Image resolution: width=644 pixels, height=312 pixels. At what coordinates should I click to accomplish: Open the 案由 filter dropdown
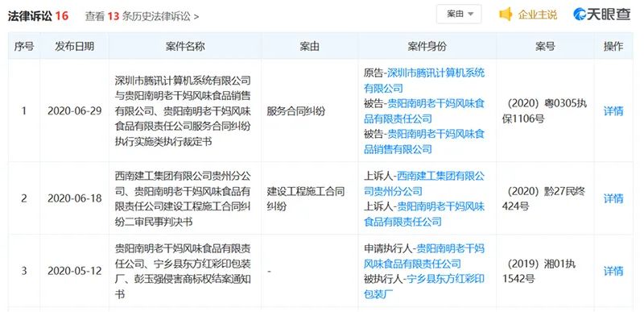click(x=459, y=15)
